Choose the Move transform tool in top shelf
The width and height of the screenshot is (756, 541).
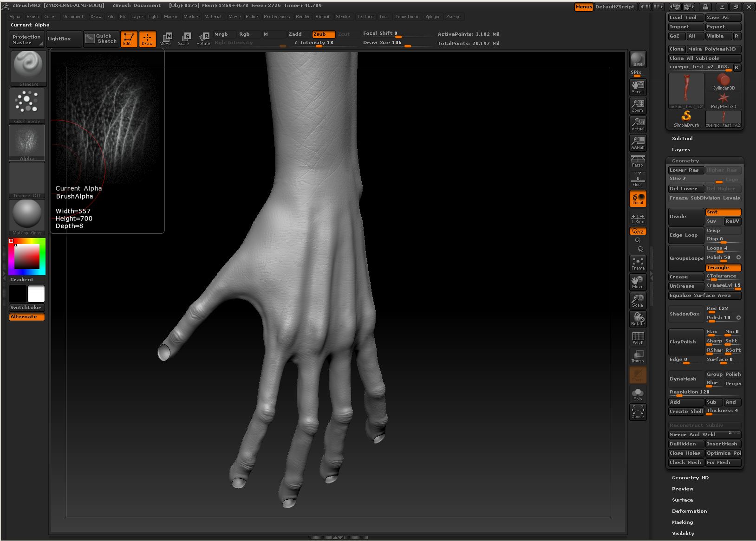click(165, 39)
